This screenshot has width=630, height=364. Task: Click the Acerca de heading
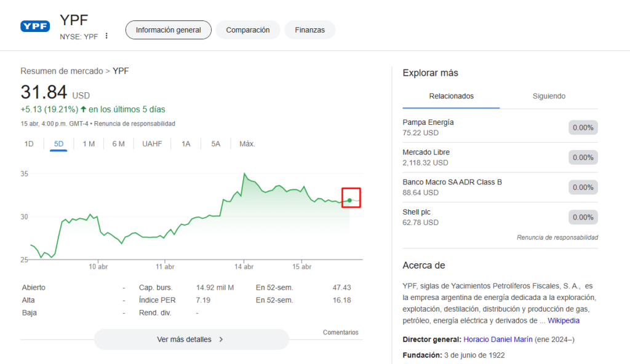(x=424, y=266)
